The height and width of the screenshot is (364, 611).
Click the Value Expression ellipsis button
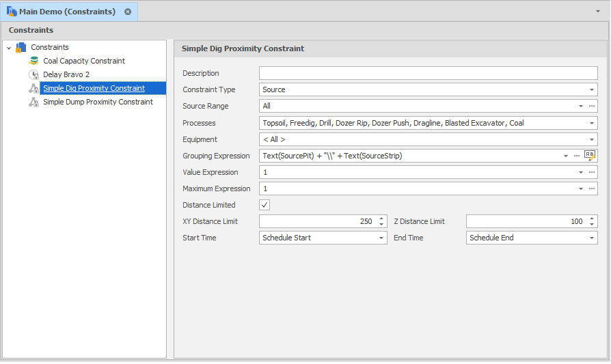pyautogui.click(x=592, y=172)
